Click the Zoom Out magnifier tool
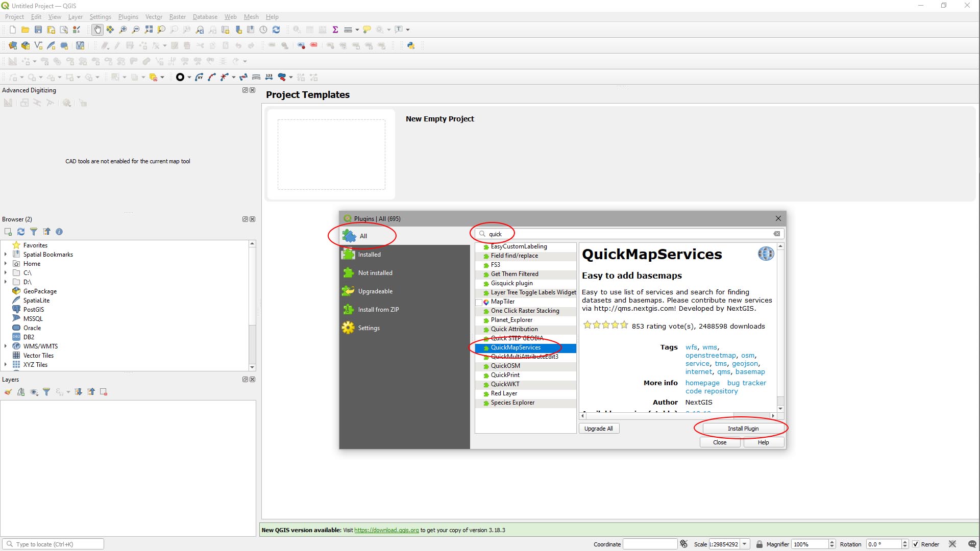Screen dimensions: 980x551 (136, 30)
